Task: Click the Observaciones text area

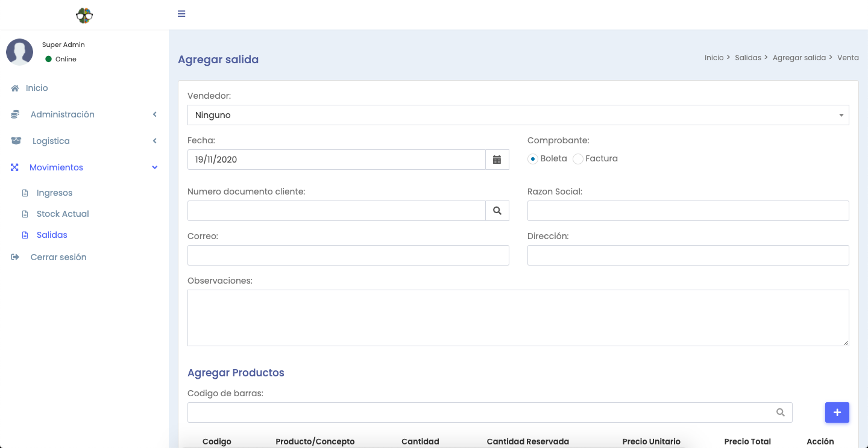Action: (x=518, y=318)
